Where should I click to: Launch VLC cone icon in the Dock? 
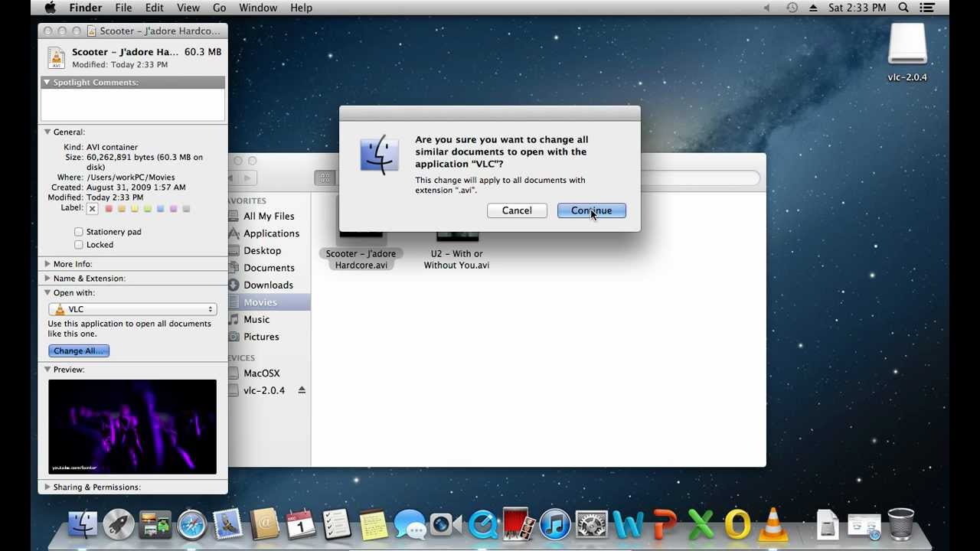point(773,525)
